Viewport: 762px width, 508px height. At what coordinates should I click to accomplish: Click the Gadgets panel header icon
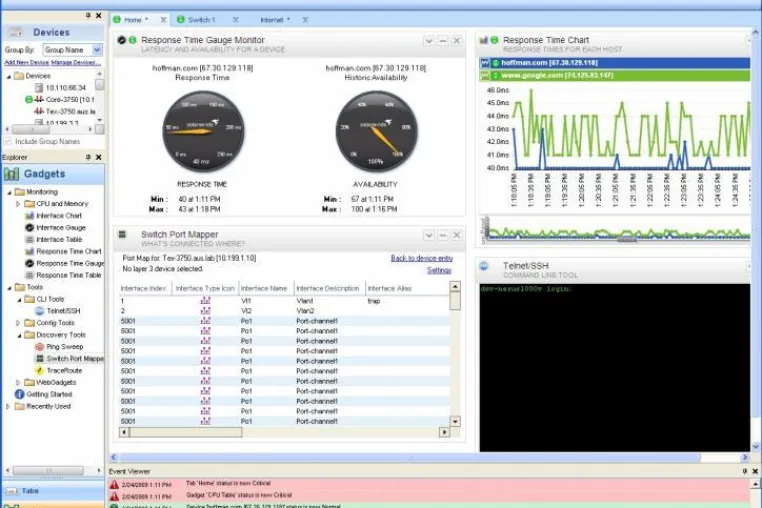coord(11,174)
